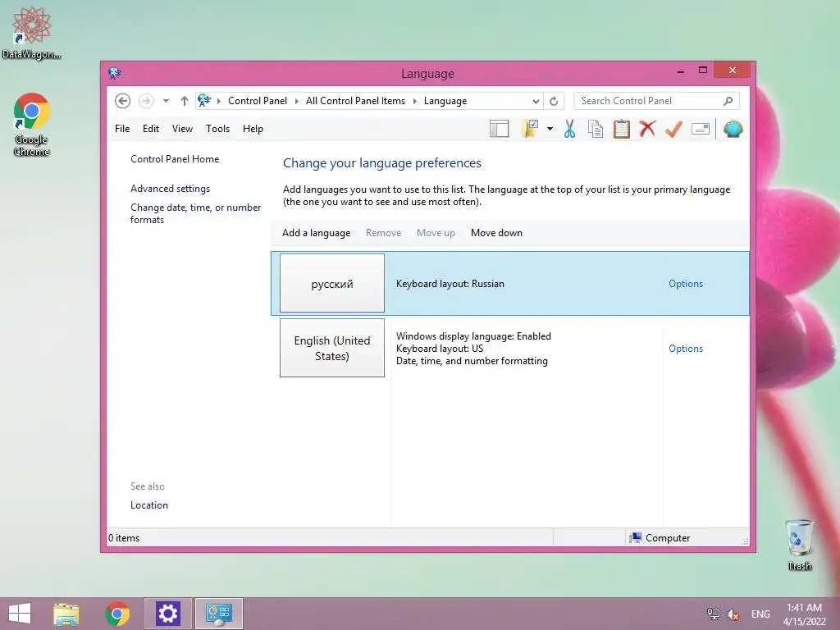Select the DataWagon desktop shortcut
The height and width of the screenshot is (630, 840).
32,32
